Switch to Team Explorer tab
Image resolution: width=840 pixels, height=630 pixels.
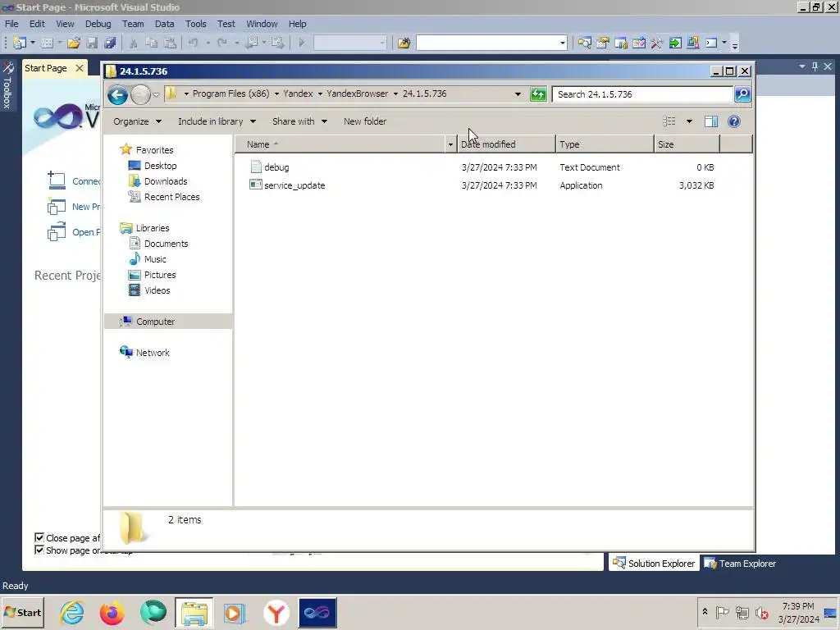740,564
